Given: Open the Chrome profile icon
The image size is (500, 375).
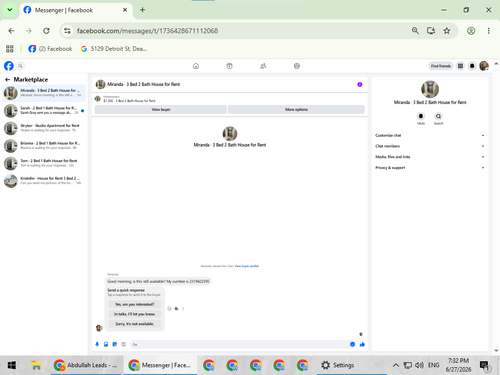Looking at the screenshot, I should coord(471,31).
